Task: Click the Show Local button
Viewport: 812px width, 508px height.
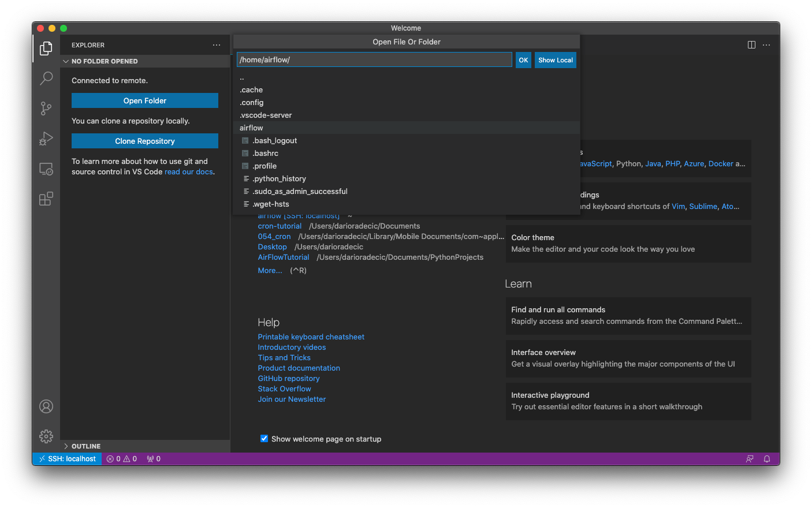Action: click(555, 60)
